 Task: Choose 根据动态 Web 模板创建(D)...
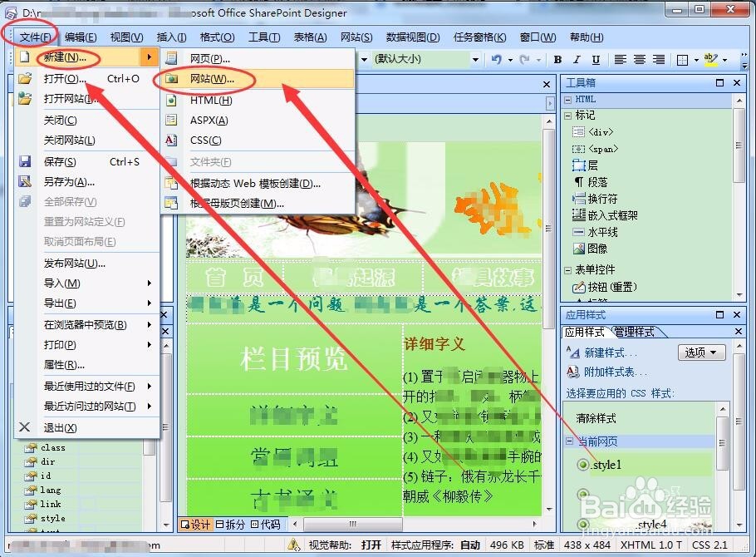[x=258, y=184]
